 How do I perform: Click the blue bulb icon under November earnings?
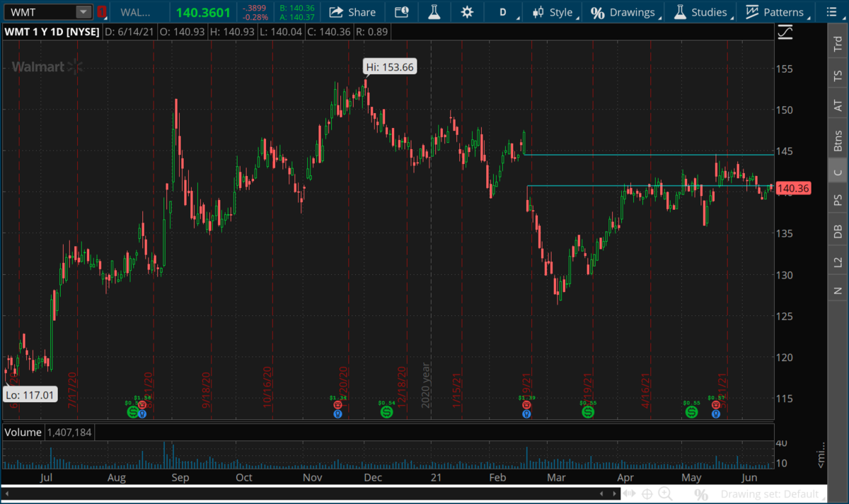[x=338, y=414]
